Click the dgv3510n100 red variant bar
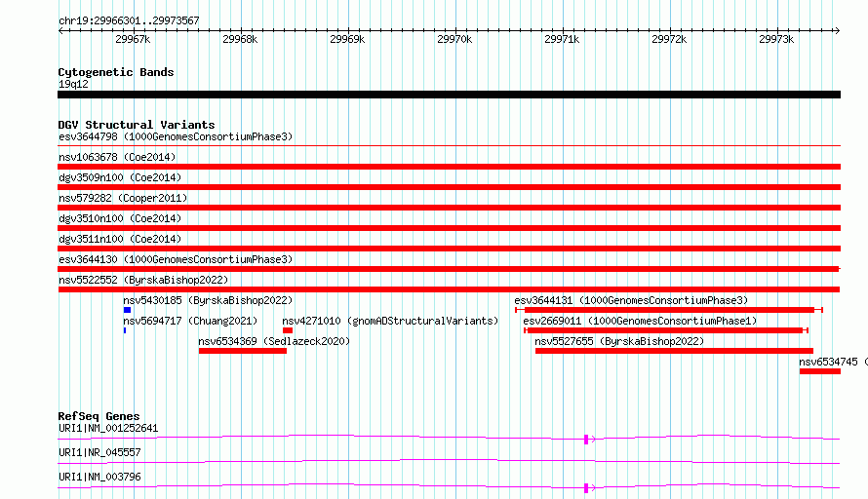 pyautogui.click(x=449, y=228)
